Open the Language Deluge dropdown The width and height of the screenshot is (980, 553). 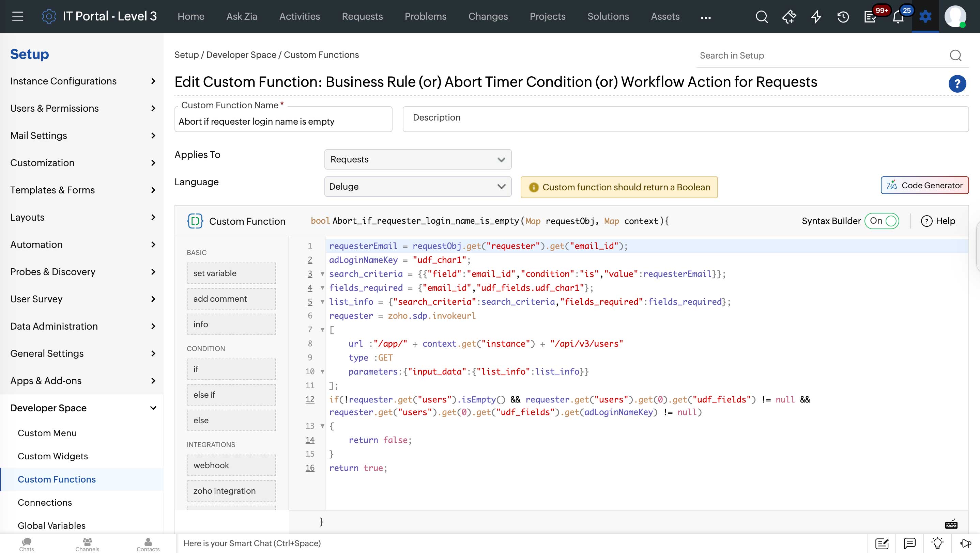[418, 186]
